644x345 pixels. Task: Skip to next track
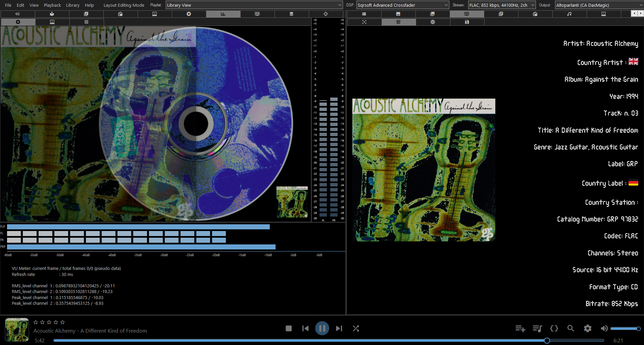click(x=339, y=328)
